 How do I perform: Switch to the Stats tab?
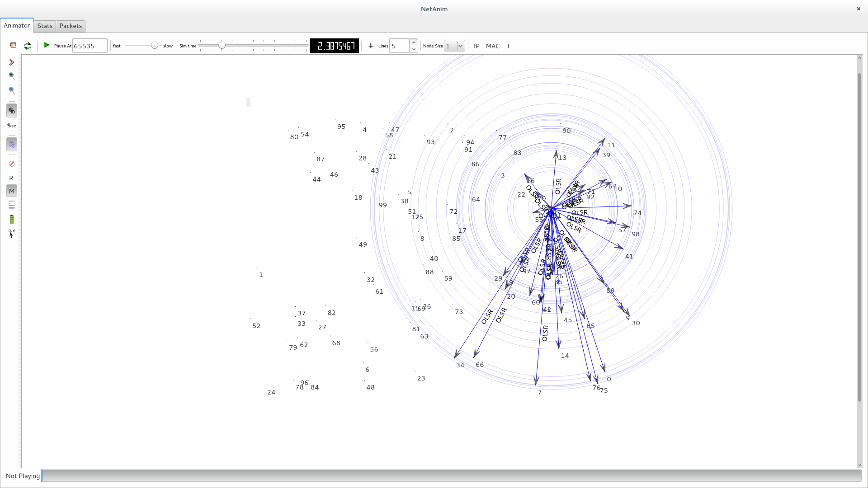click(x=45, y=26)
